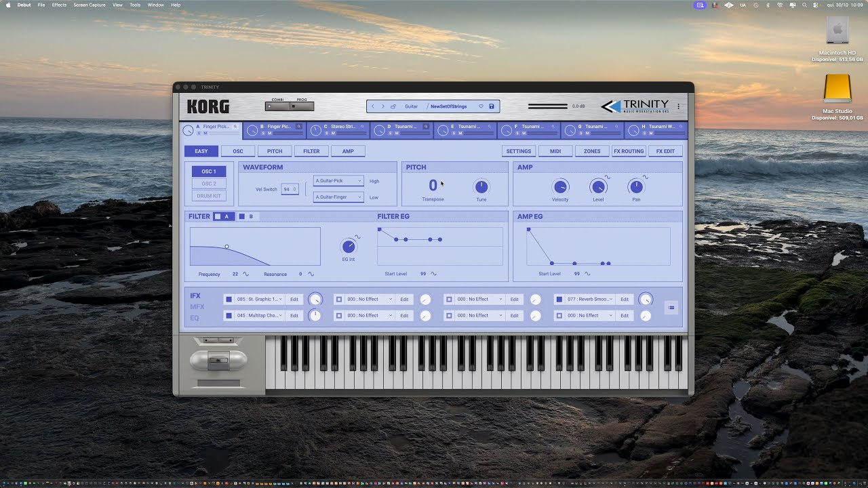Open the MIDI page
868x488 pixels.
pos(555,151)
